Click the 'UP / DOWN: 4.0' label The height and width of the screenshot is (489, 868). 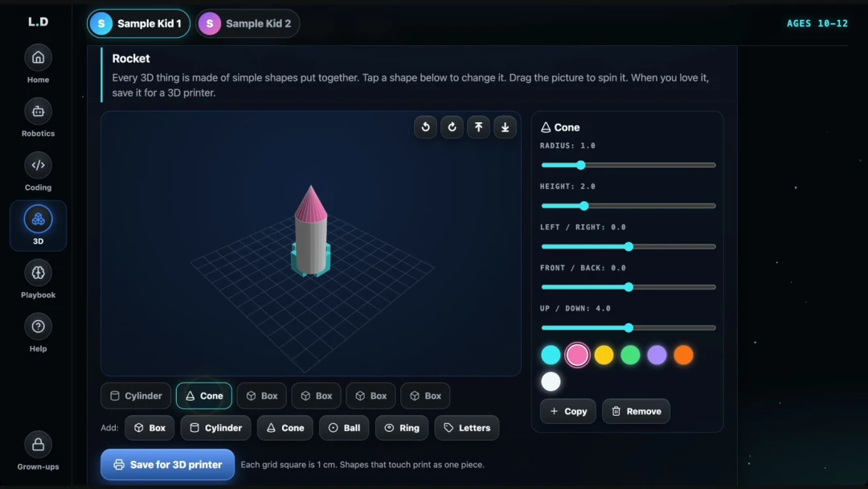(x=575, y=309)
